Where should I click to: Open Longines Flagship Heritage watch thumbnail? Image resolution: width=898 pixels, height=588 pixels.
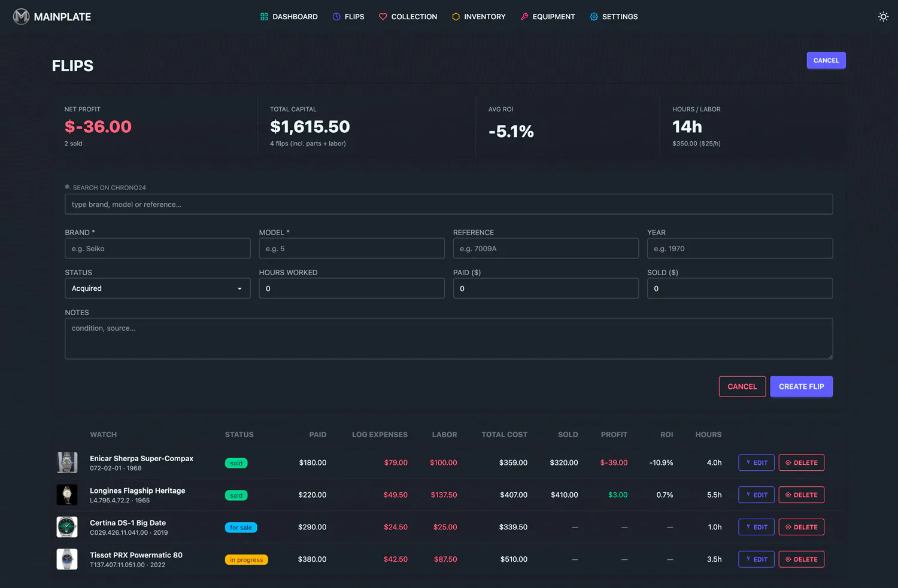(x=67, y=495)
